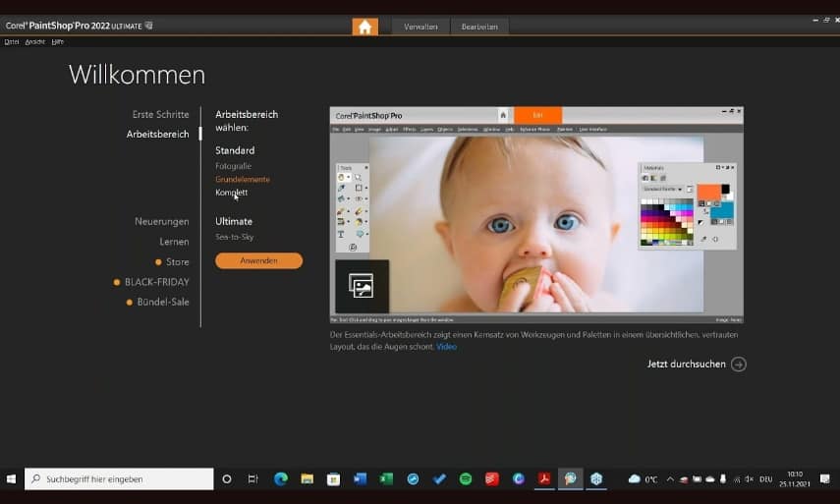840x504 pixels.
Task: Select the Sea-to-Sky workspace option
Action: coord(234,237)
